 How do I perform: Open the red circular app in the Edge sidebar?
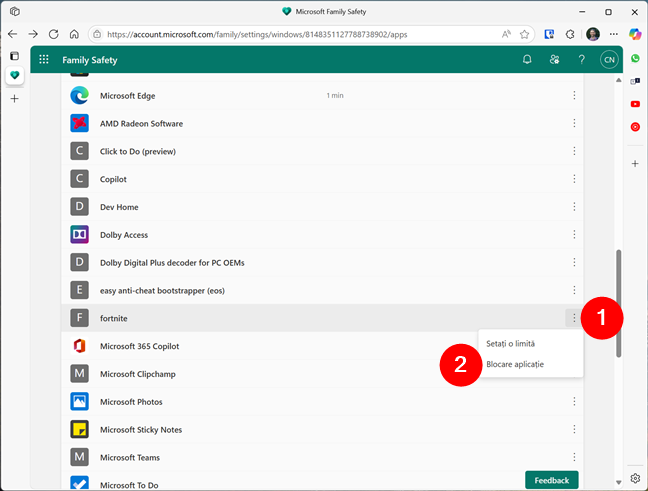(x=635, y=127)
